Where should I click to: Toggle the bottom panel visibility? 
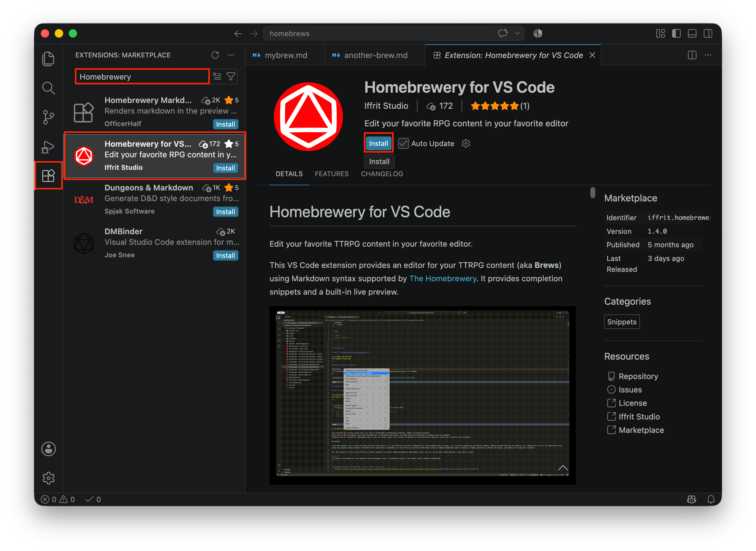click(692, 33)
